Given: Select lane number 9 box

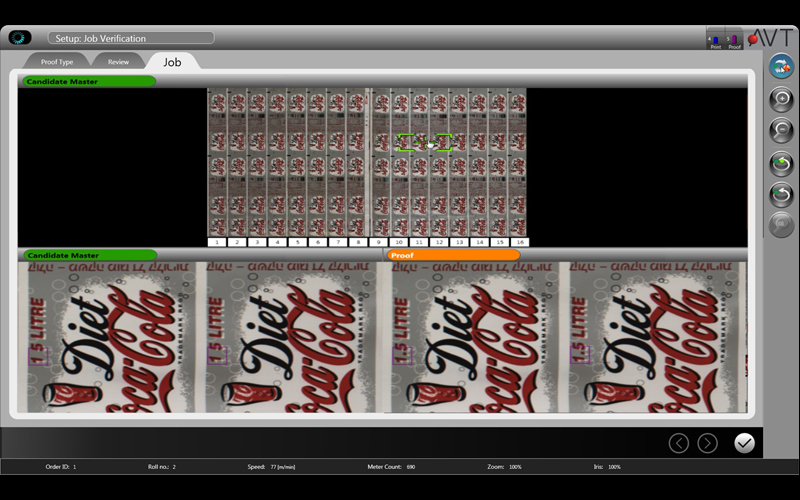Looking at the screenshot, I should click(379, 242).
